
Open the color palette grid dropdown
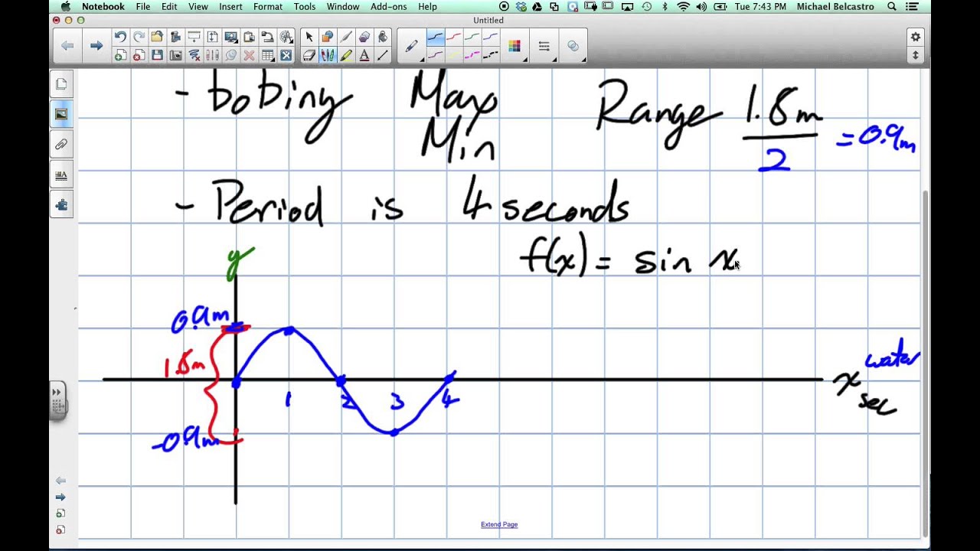tap(514, 46)
